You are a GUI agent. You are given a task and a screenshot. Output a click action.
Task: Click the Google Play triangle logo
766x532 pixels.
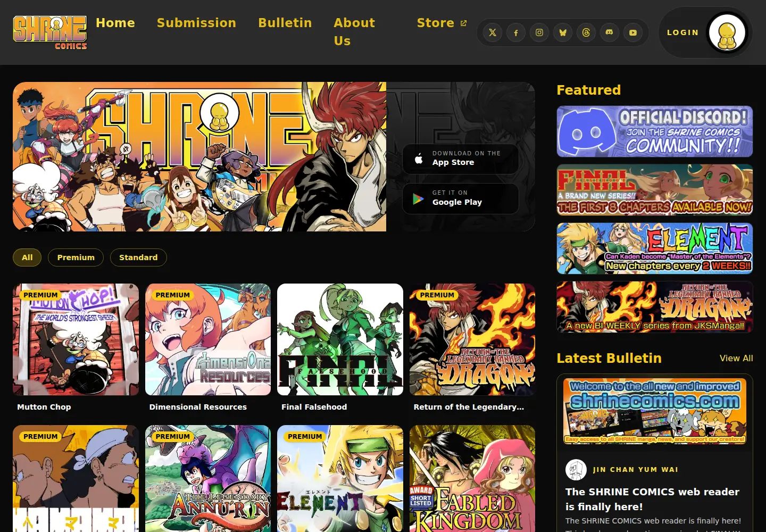coord(419,198)
